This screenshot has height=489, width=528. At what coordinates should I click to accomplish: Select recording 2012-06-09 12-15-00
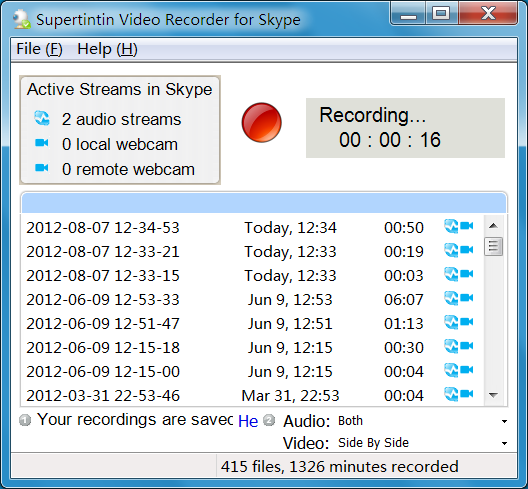252,372
